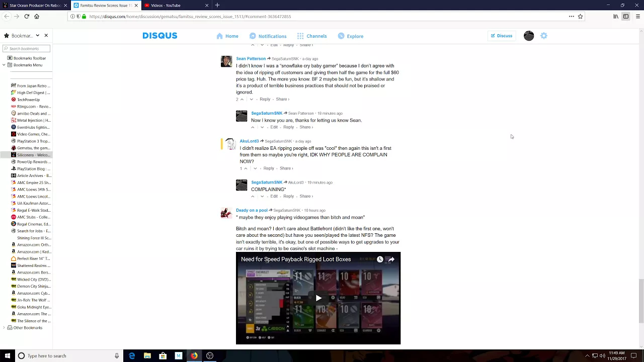Open page actions three-dot menu
The height and width of the screenshot is (362, 644).
[571, 17]
